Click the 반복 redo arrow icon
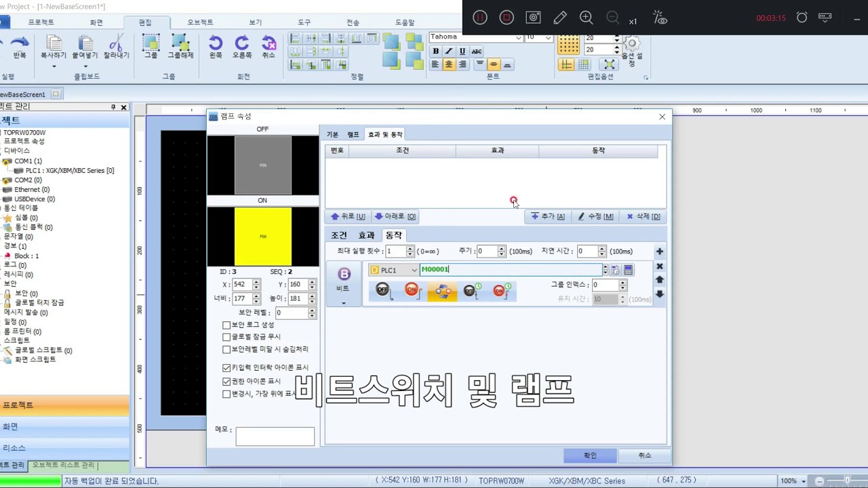868x488 pixels. [20, 43]
